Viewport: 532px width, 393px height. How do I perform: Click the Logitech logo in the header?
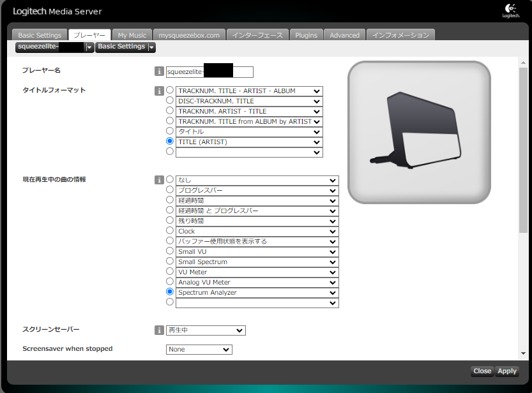point(511,10)
